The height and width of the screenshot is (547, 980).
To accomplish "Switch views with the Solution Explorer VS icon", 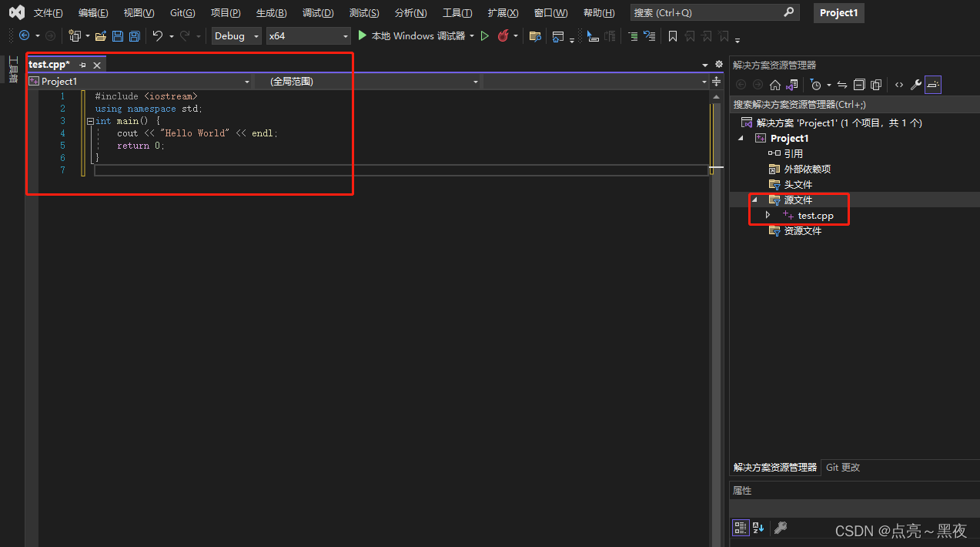I will click(791, 85).
